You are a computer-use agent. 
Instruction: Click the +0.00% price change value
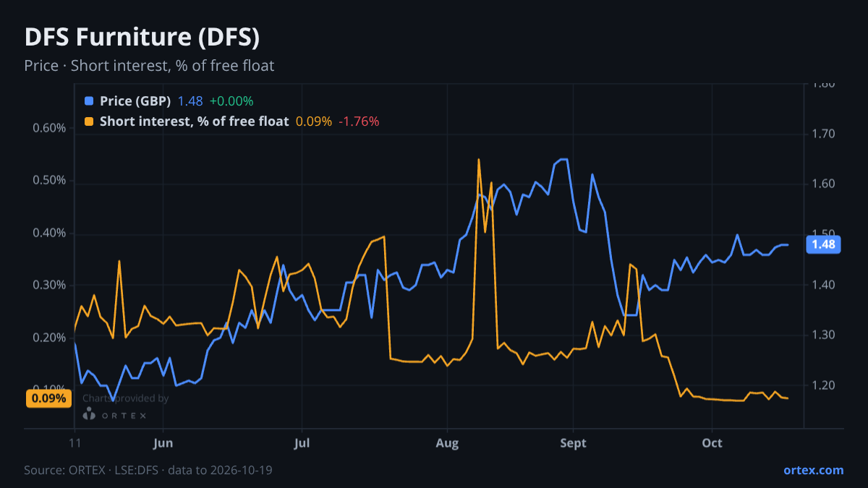[231, 101]
